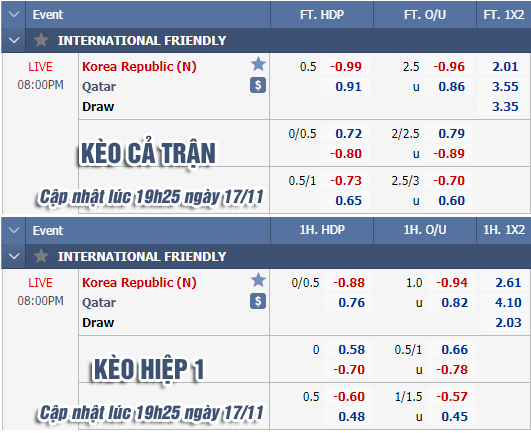Pick FT over 2.5 odds -0.96

click(449, 66)
